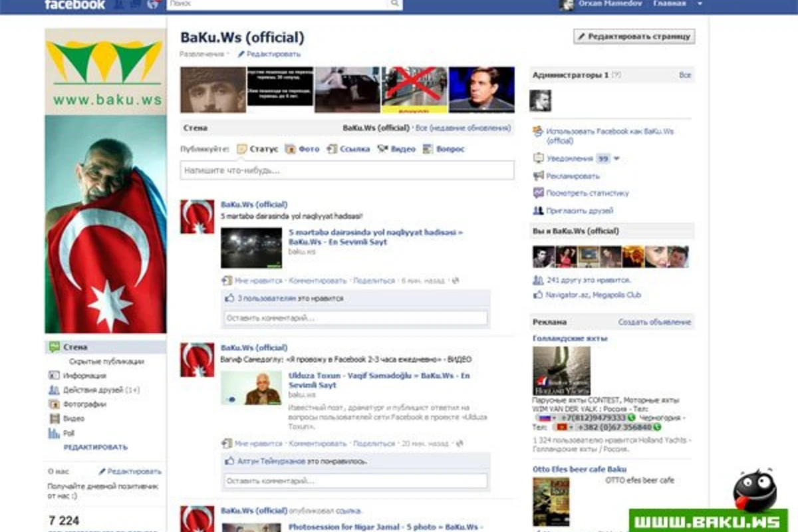Open Действия друзей in the left sidebar
The width and height of the screenshot is (798, 532).
94,390
